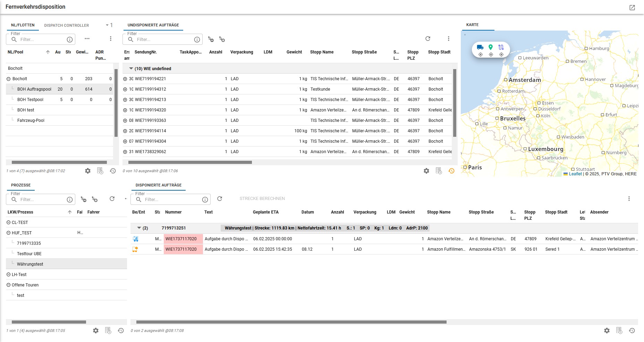Screen dimensions: 644x342
Task: Click the STRECKE BERECHNEN button
Action: pyautogui.click(x=262, y=199)
